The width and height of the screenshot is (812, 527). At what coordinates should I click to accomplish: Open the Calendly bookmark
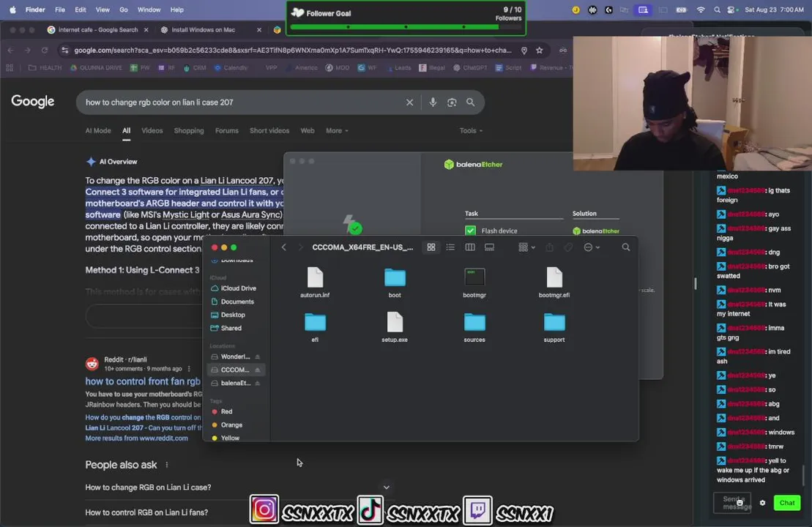(x=231, y=68)
